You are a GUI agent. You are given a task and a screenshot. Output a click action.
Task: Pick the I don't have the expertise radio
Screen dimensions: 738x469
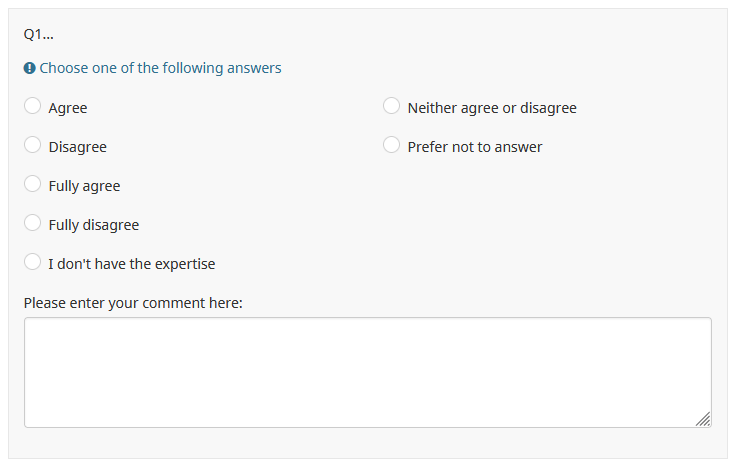point(33,262)
